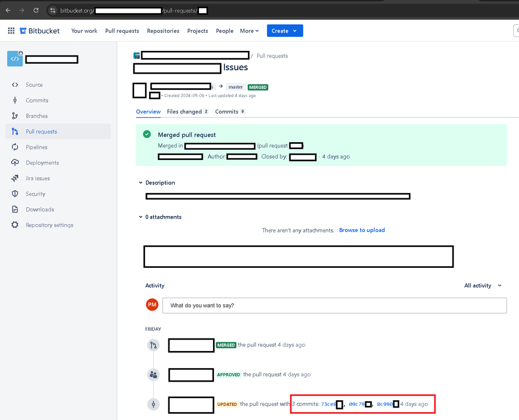The height and width of the screenshot is (420, 519).
Task: Click the MERGED status badge near master
Action: [x=258, y=87]
